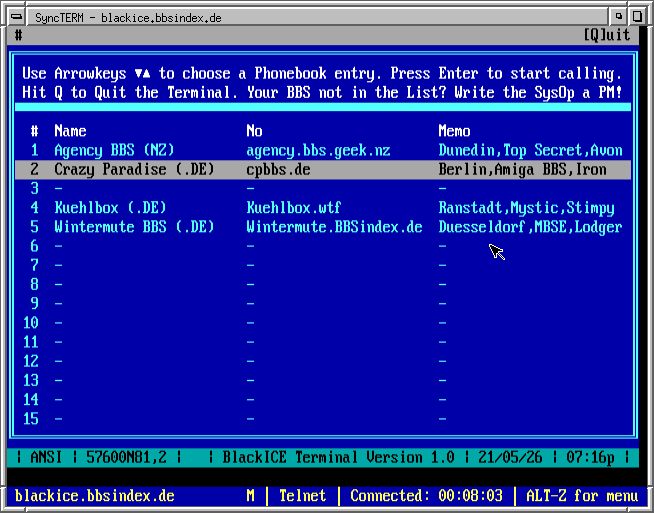Click memo Duesseldorf,MBSE,Lodger
Screen dimensions: 654x513
(531, 227)
